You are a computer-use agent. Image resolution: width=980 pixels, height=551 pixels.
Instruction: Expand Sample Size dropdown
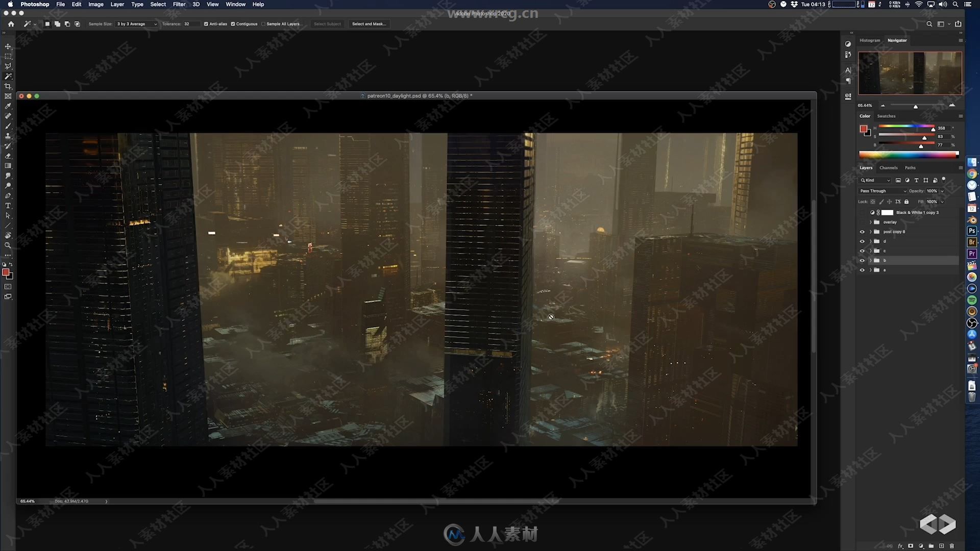(153, 23)
